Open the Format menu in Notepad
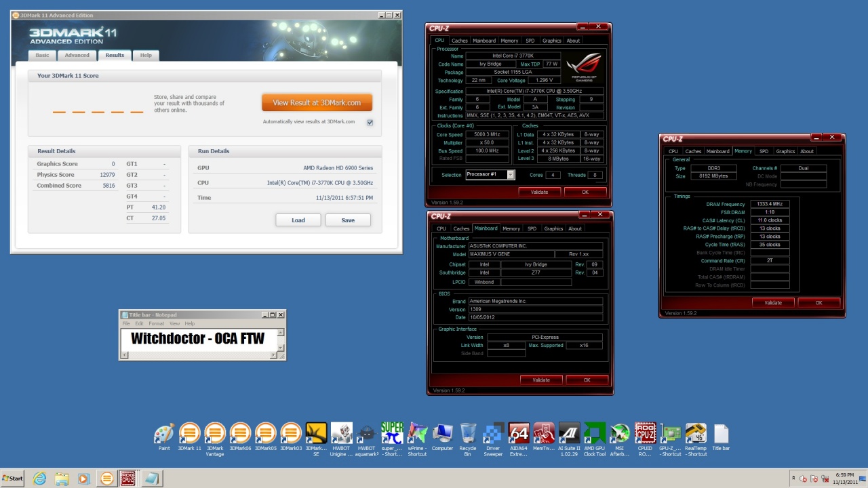This screenshot has height=488, width=868. (156, 324)
